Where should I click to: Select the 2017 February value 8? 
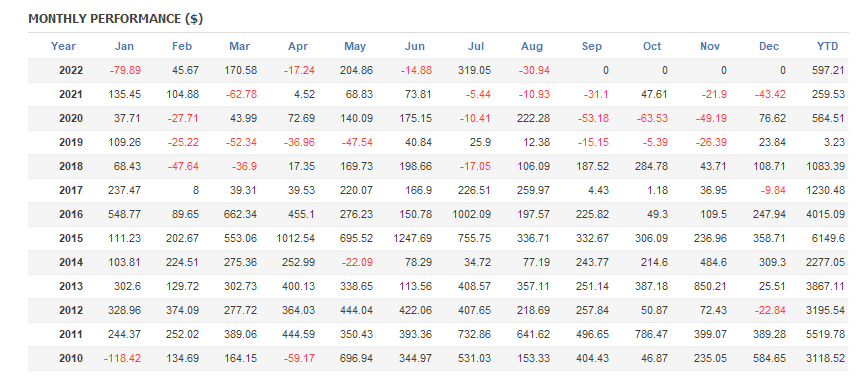196,191
